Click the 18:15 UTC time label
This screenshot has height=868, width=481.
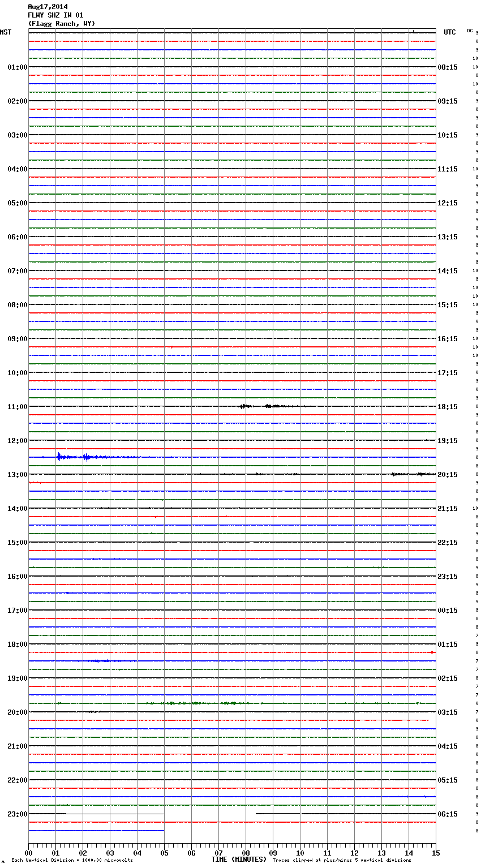448,407
